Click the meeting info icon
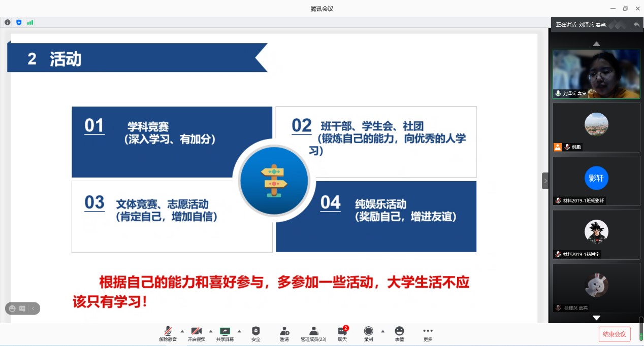The width and height of the screenshot is (644, 346). pos(7,22)
